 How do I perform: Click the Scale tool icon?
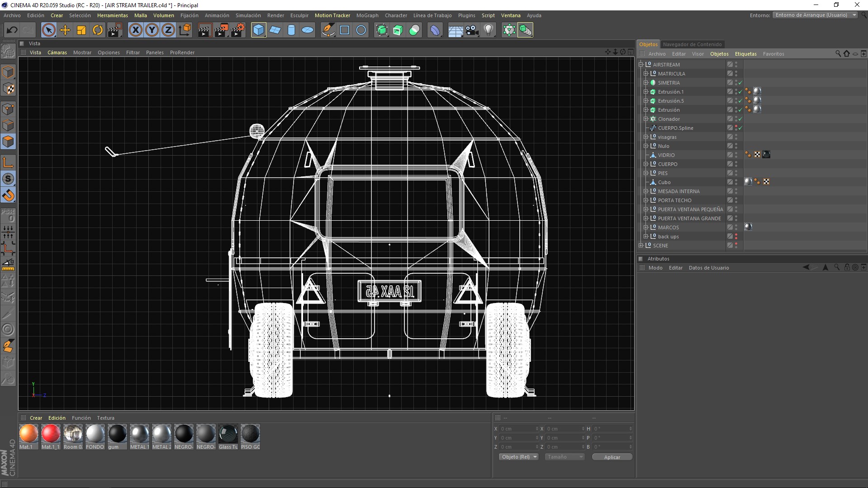tap(81, 30)
